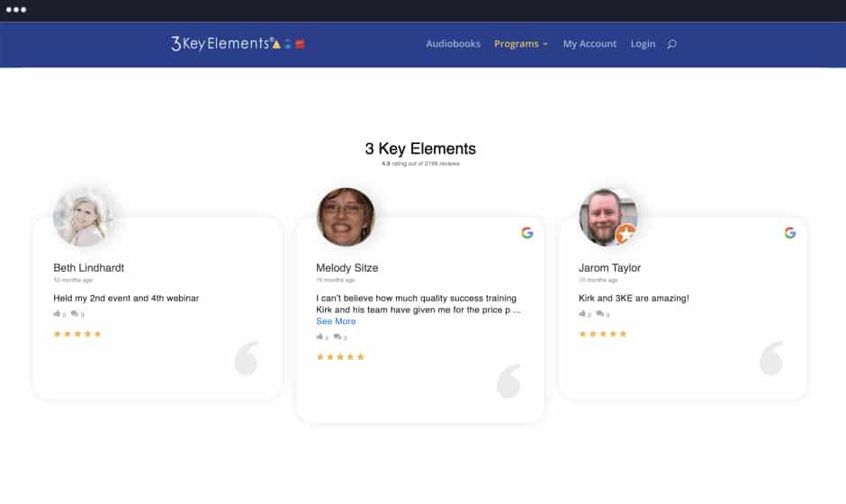Click the '10 months ago' date under Jarom Taylor
This screenshot has height=504, width=846.
598,280
